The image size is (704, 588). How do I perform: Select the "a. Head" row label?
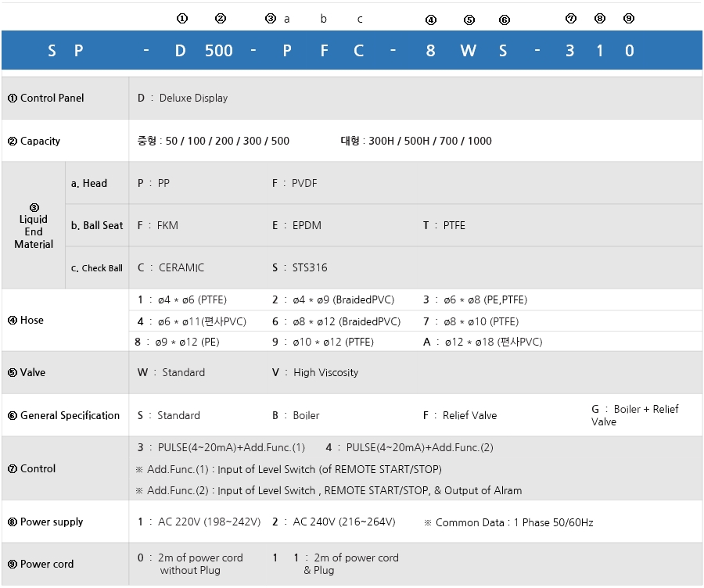(x=88, y=183)
